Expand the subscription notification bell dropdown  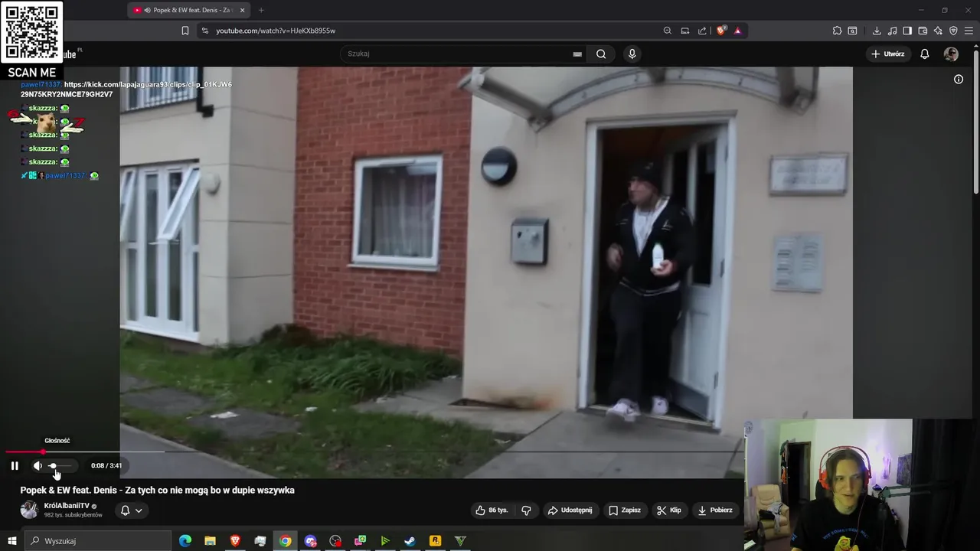[x=131, y=510]
